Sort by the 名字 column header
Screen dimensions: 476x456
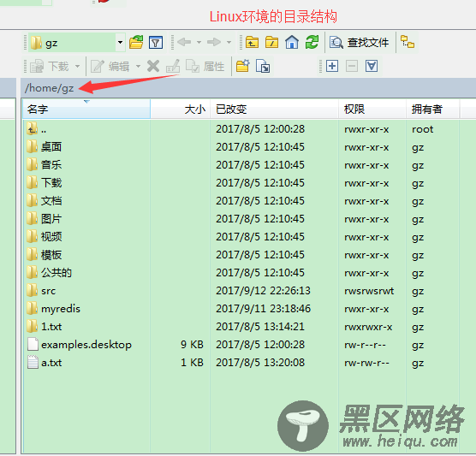[x=86, y=109]
